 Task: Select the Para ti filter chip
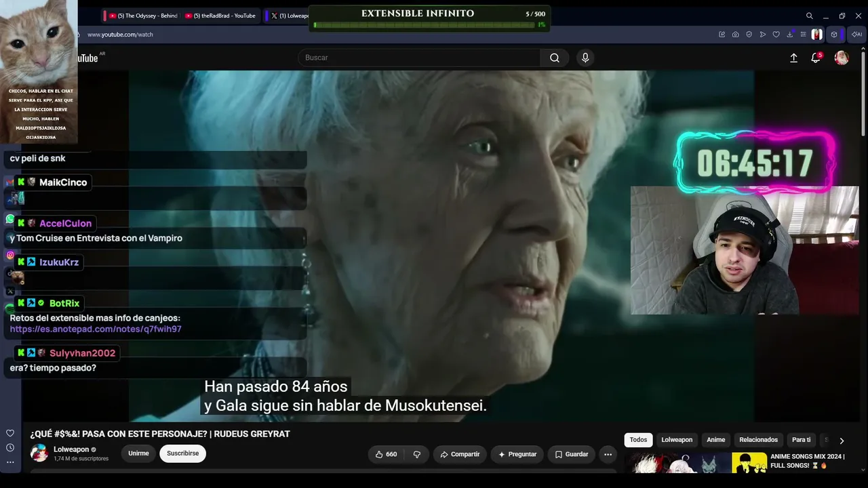pos(801,440)
